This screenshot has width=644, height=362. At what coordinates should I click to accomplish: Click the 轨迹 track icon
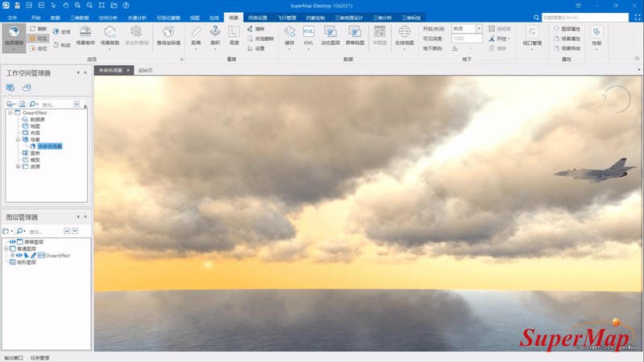pos(56,44)
